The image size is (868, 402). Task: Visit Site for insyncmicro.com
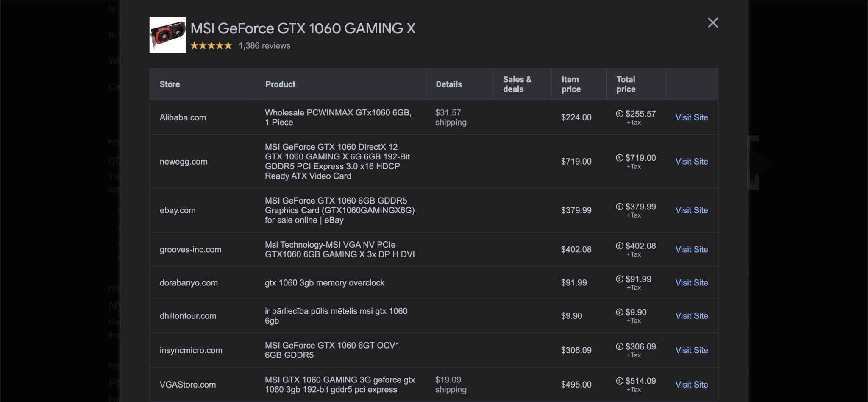691,350
